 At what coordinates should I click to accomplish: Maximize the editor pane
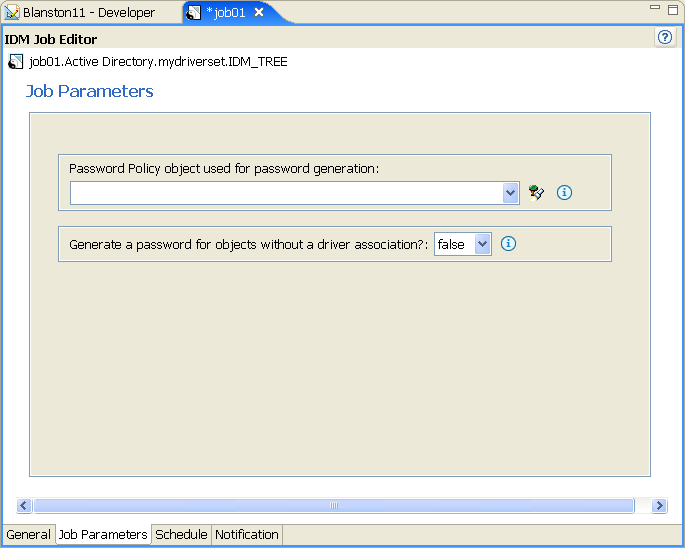(x=673, y=9)
